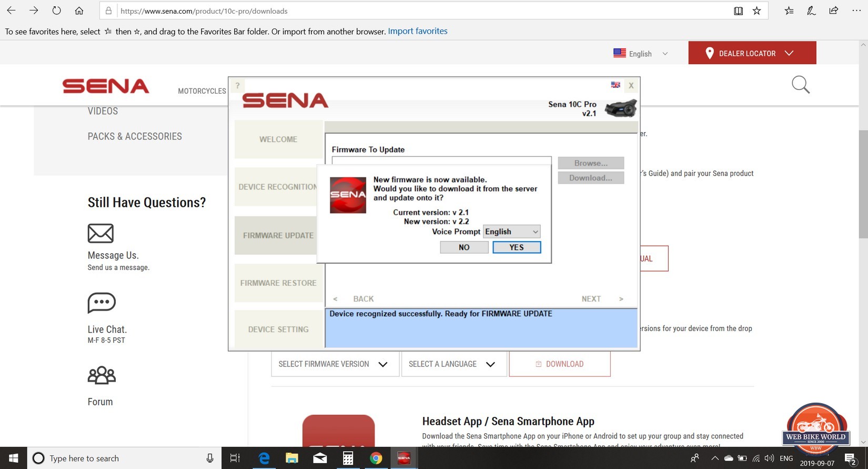Viewport: 868px width, 469px height.
Task: Click YES to download new firmware
Action: point(516,247)
